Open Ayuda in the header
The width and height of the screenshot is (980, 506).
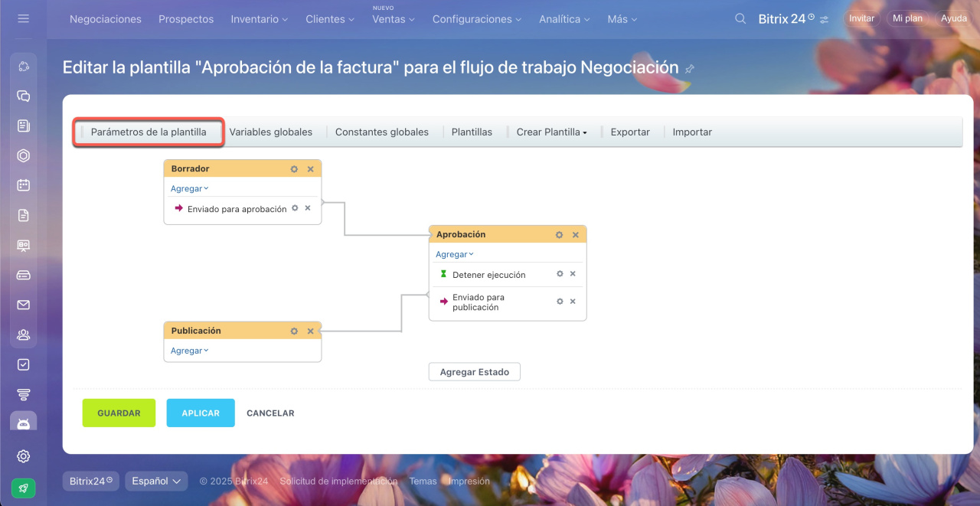[954, 18]
